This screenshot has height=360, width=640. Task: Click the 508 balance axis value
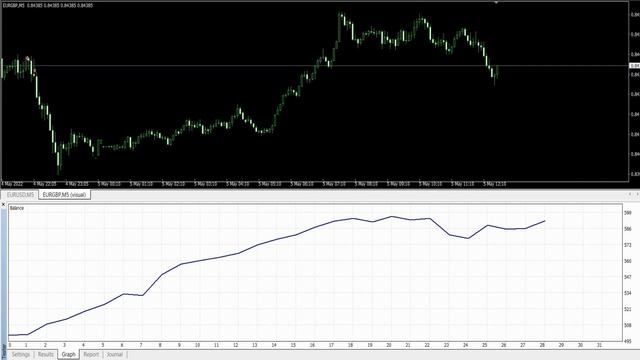point(627,325)
